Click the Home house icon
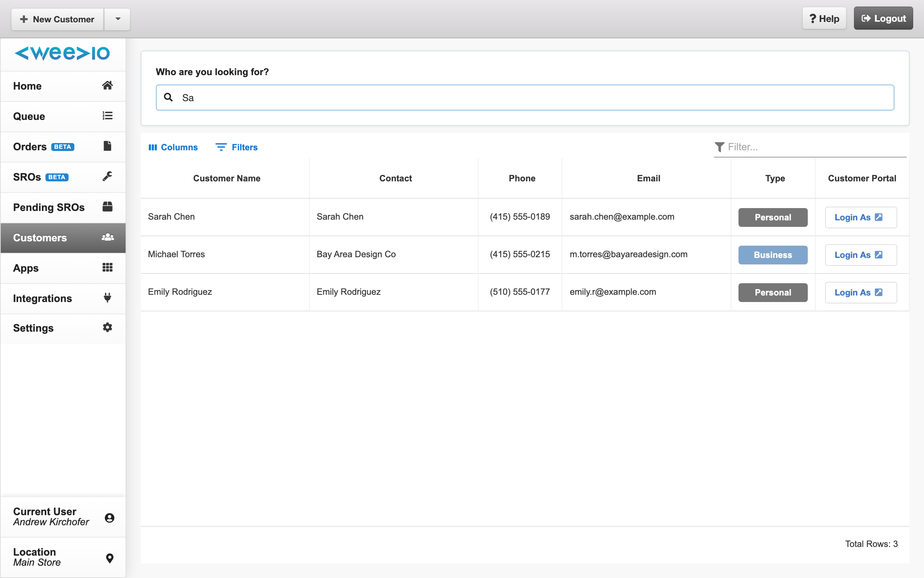Viewport: 924px width, 578px height. tap(107, 85)
